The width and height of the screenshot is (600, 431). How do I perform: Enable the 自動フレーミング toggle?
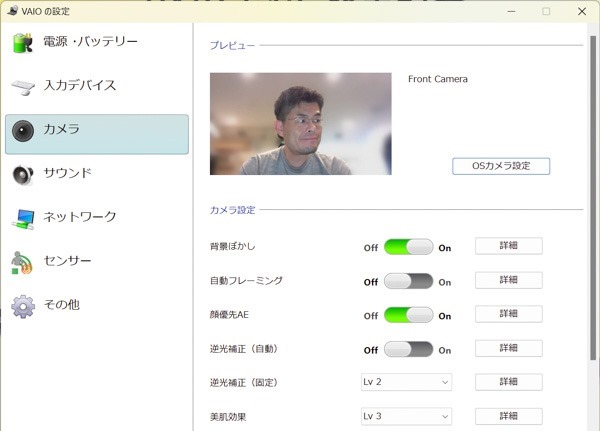(x=408, y=281)
